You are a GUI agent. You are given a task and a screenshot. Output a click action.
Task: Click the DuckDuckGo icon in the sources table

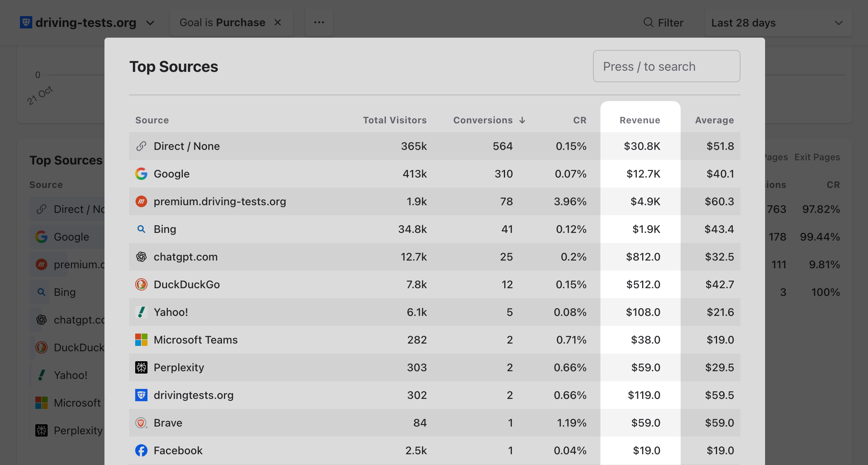141,284
